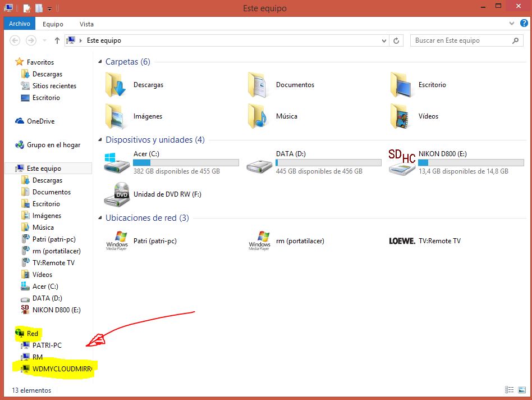Collapse the Ubicaciones de red group
Screen dimensions: 532x400
click(100, 218)
